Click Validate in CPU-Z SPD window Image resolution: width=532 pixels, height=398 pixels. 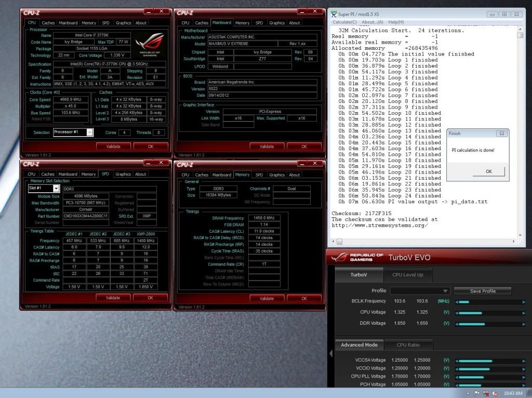113,298
